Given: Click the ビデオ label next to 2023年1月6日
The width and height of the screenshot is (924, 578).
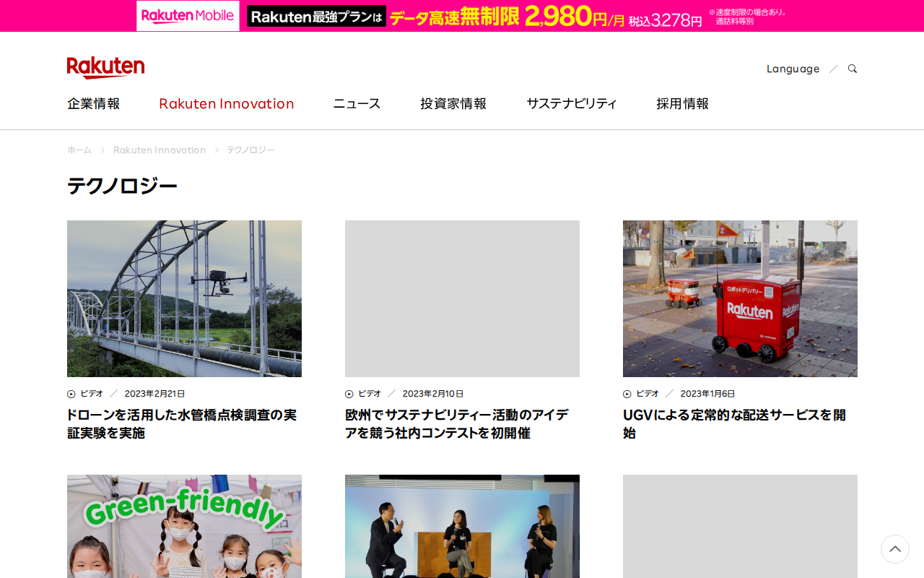Looking at the screenshot, I should (x=648, y=394).
